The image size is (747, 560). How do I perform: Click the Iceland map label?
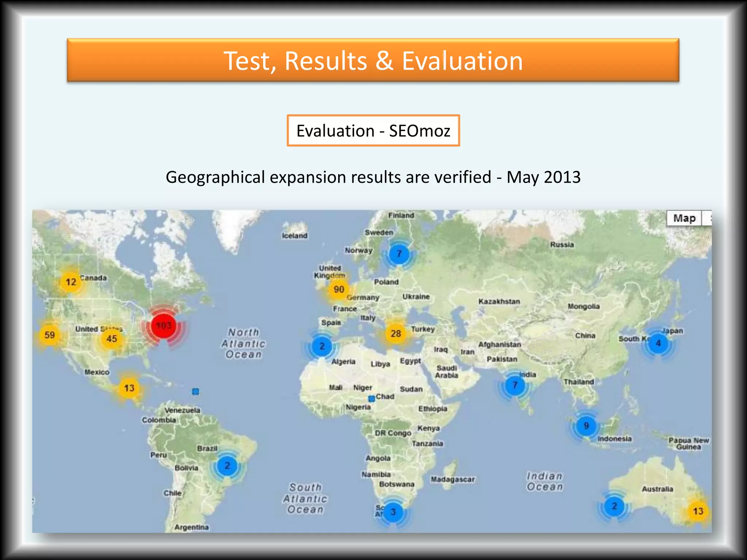294,236
